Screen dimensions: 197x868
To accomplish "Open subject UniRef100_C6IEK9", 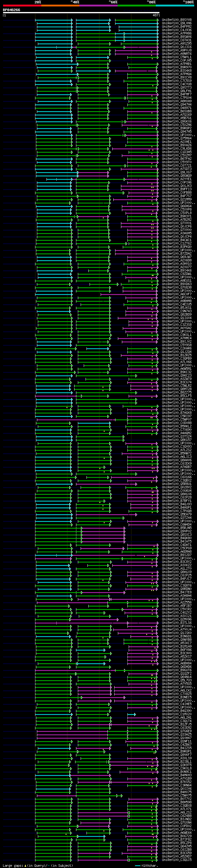I will (x=176, y=464).
